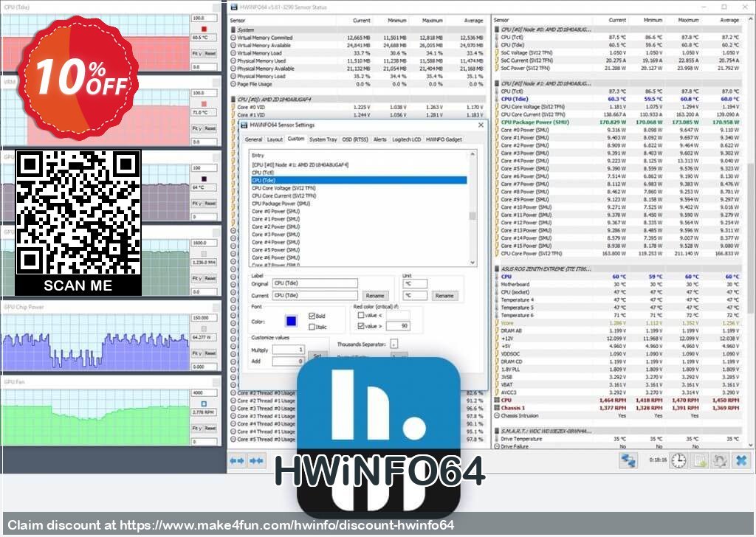Click the blue X close sensors icon
The height and width of the screenshot is (537, 756).
coord(741,460)
